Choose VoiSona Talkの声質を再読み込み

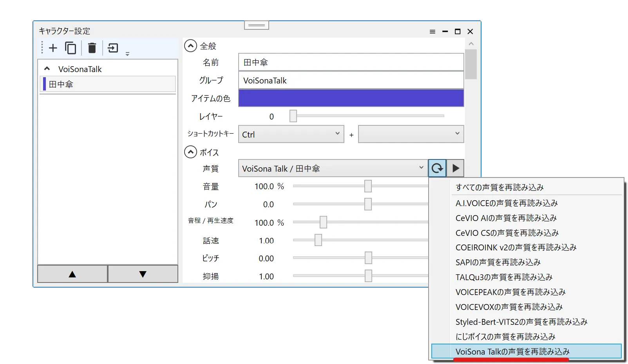[x=526, y=351]
